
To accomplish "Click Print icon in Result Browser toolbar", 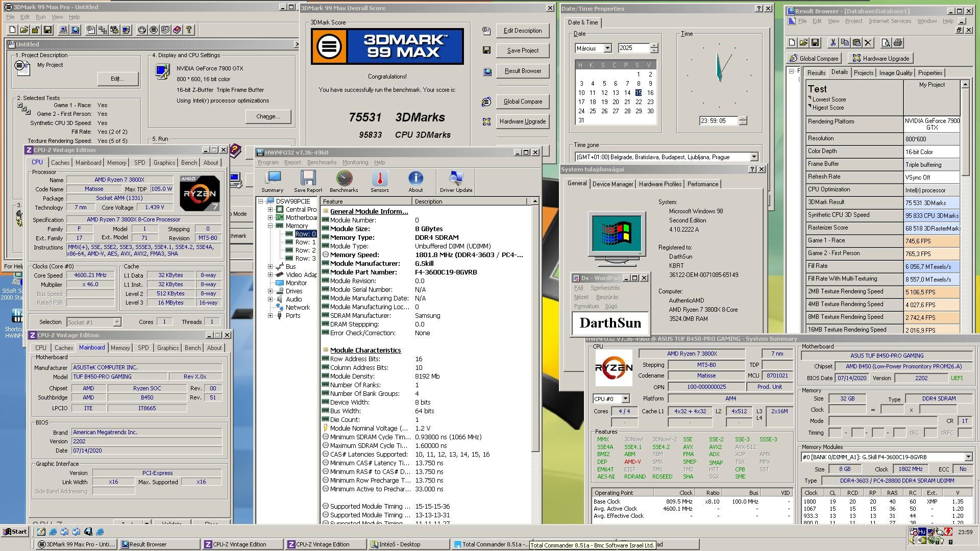I will coord(898,43).
